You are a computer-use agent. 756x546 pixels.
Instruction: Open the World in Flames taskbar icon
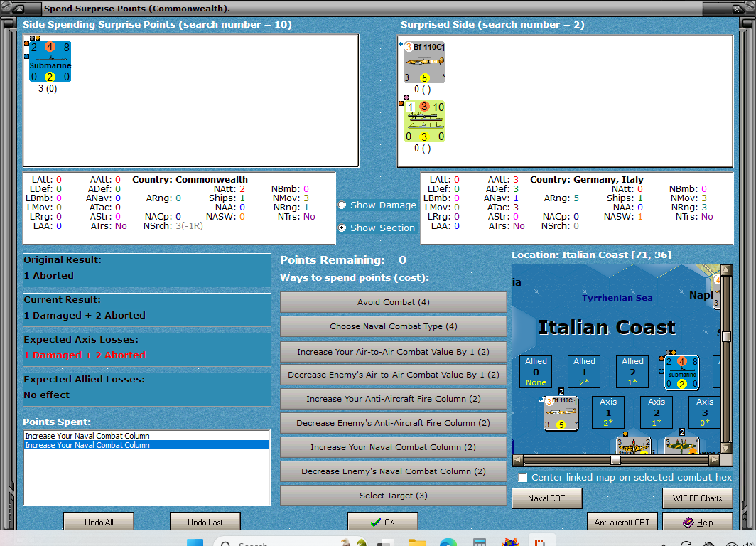click(x=510, y=542)
